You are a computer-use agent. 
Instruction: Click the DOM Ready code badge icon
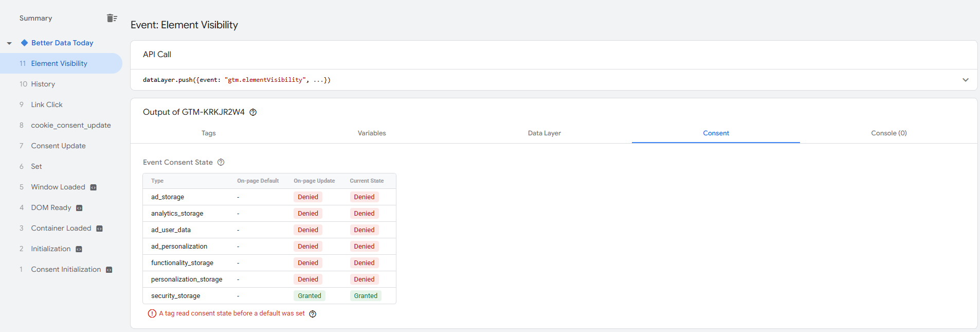79,208
